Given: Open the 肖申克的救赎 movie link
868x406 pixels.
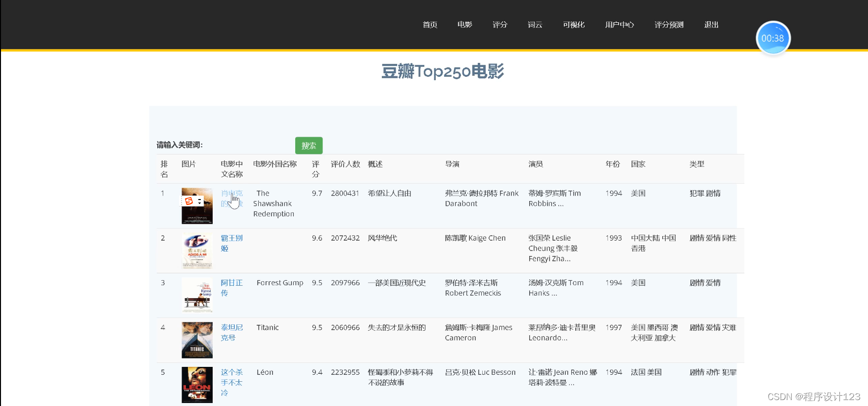Looking at the screenshot, I should (x=232, y=199).
